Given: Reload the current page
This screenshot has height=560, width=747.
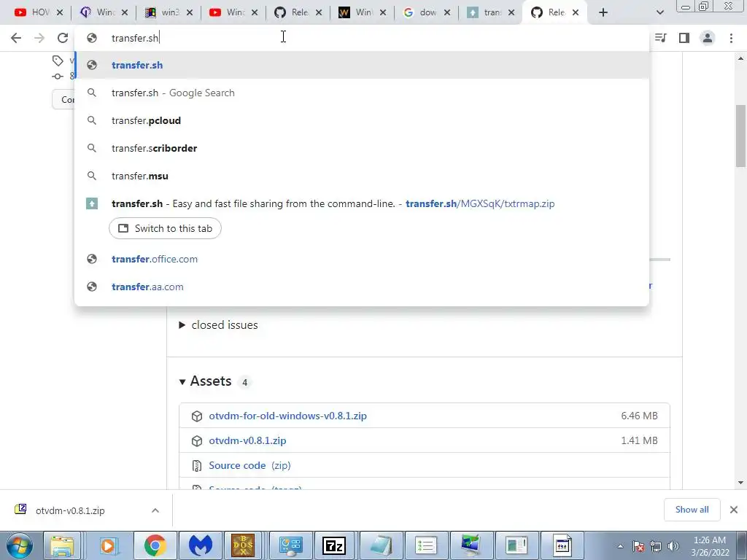Looking at the screenshot, I should (x=63, y=38).
